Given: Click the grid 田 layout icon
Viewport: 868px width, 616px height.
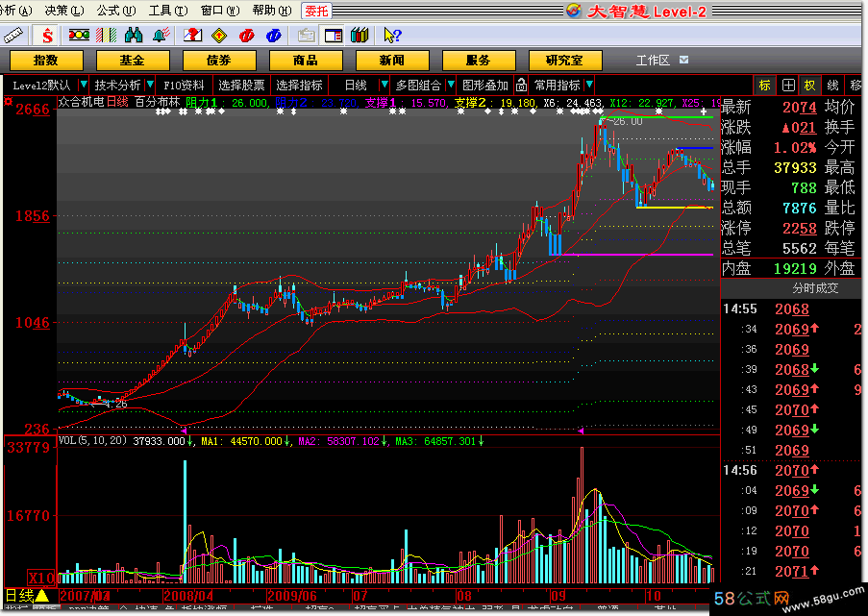Looking at the screenshot, I should pyautogui.click(x=788, y=86).
